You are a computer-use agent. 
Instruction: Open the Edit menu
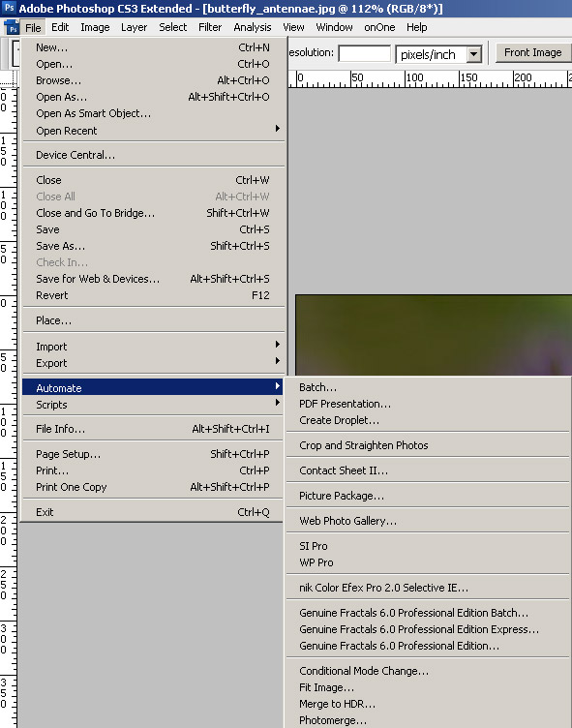pyautogui.click(x=60, y=27)
